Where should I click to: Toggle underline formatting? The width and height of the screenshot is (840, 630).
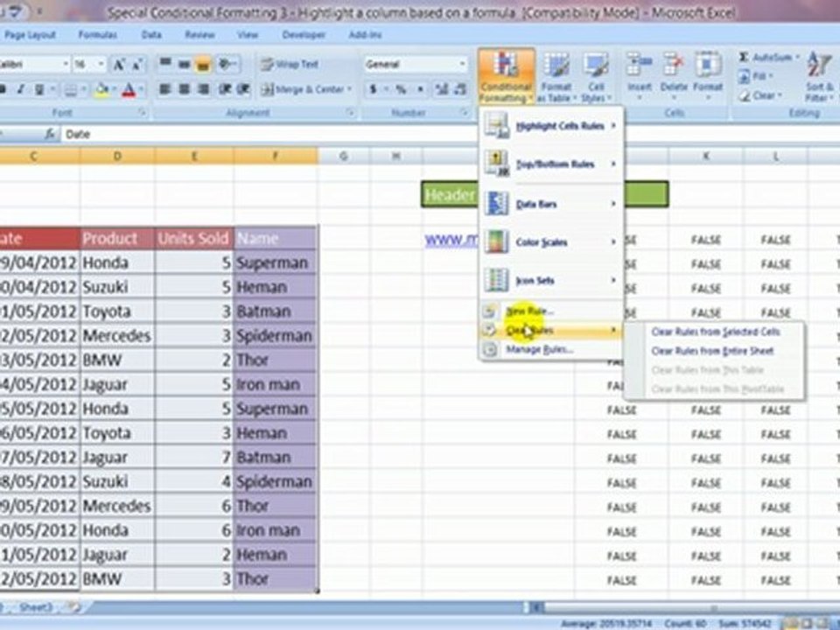pos(38,89)
